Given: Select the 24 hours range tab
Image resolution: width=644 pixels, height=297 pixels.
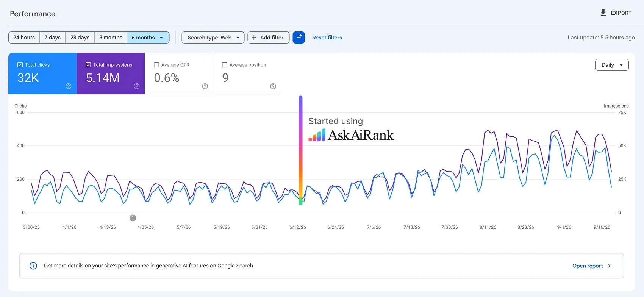Looking at the screenshot, I should pyautogui.click(x=24, y=38).
